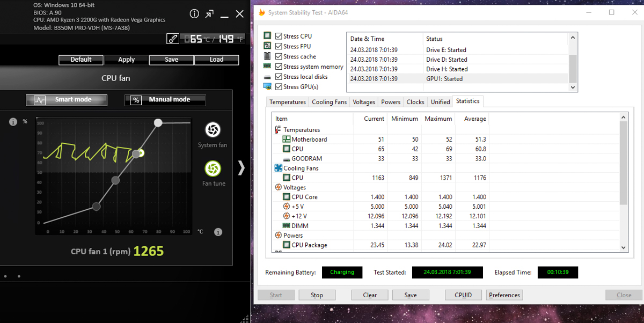
Task: Click the statistics table scroll-down arrow
Action: [x=623, y=247]
